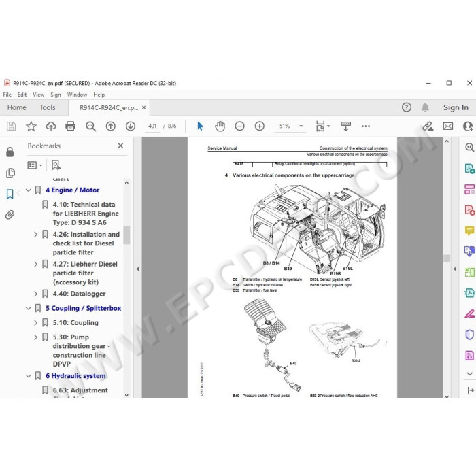
Task: Click the Save file icon
Action: (x=12, y=126)
